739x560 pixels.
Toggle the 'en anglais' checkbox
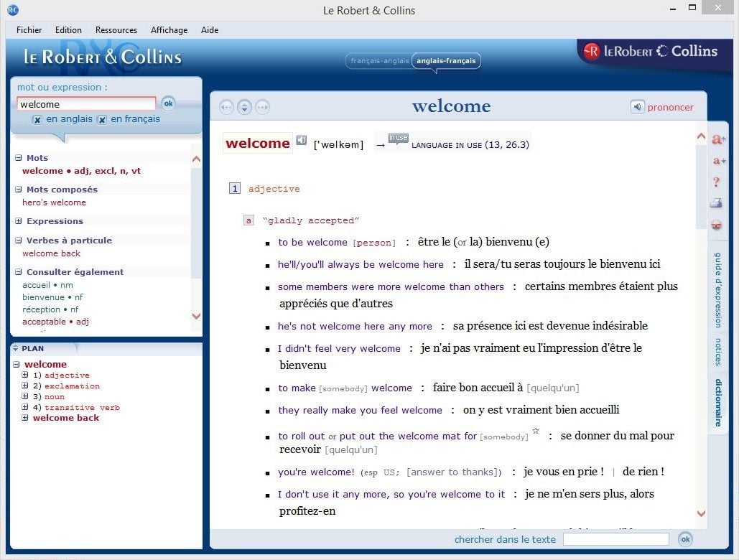click(37, 120)
